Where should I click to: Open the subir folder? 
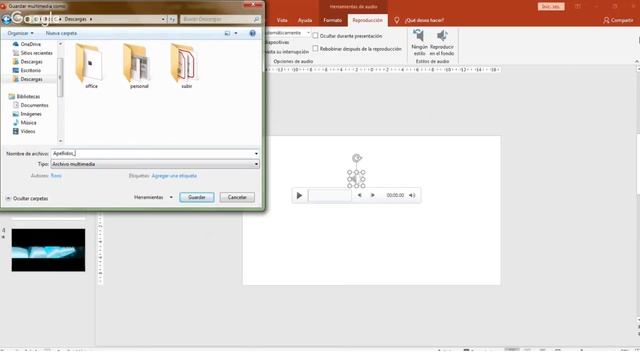coord(186,65)
